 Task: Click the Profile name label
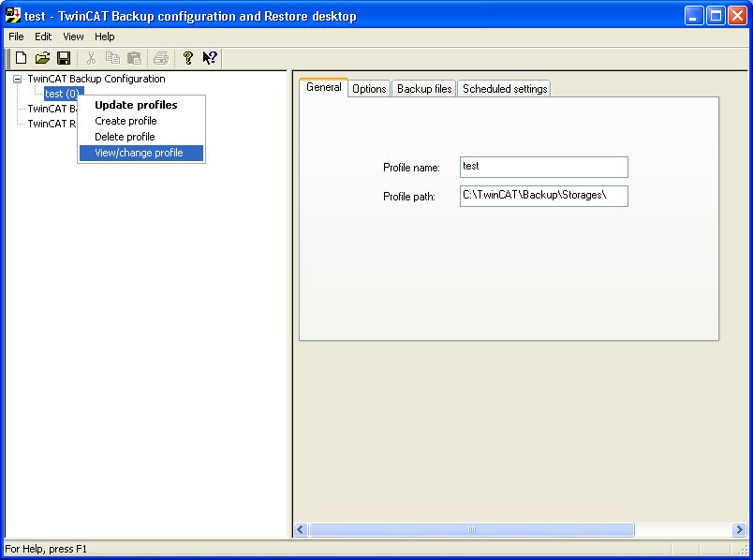tap(411, 168)
